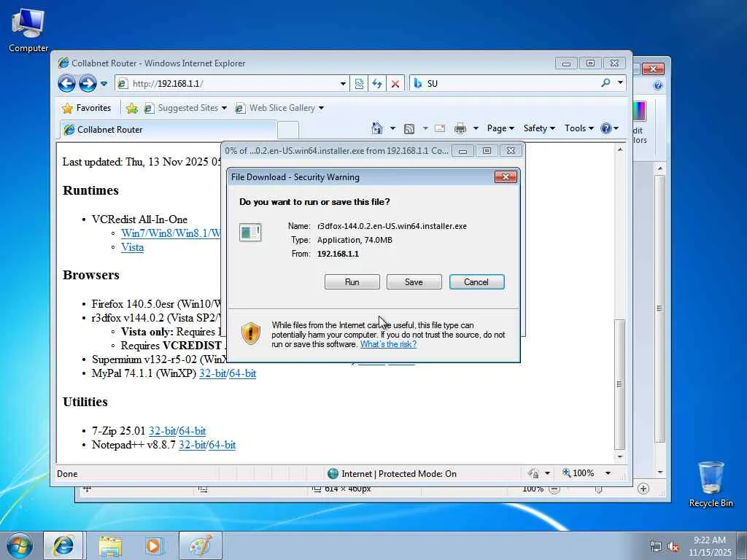Go back with the IE Back arrow
747x560 pixels.
coord(66,84)
